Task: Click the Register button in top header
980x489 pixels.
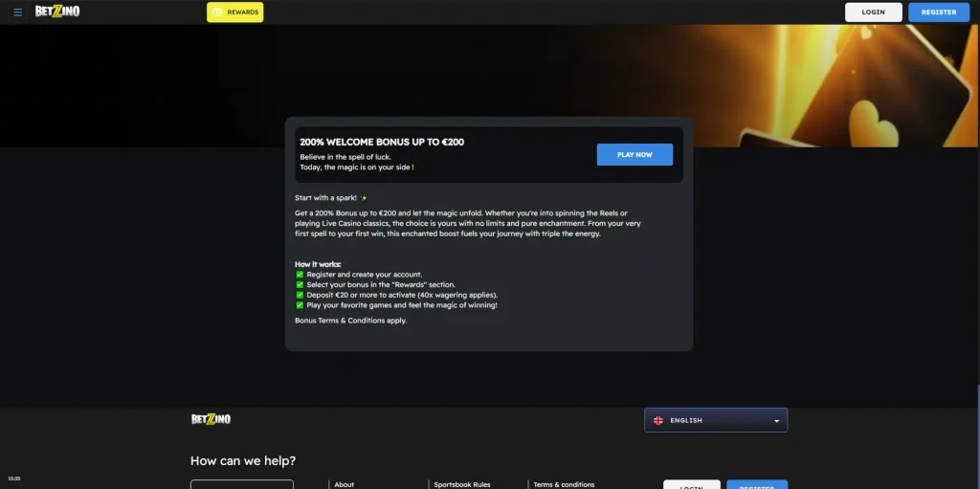Action: coord(939,12)
